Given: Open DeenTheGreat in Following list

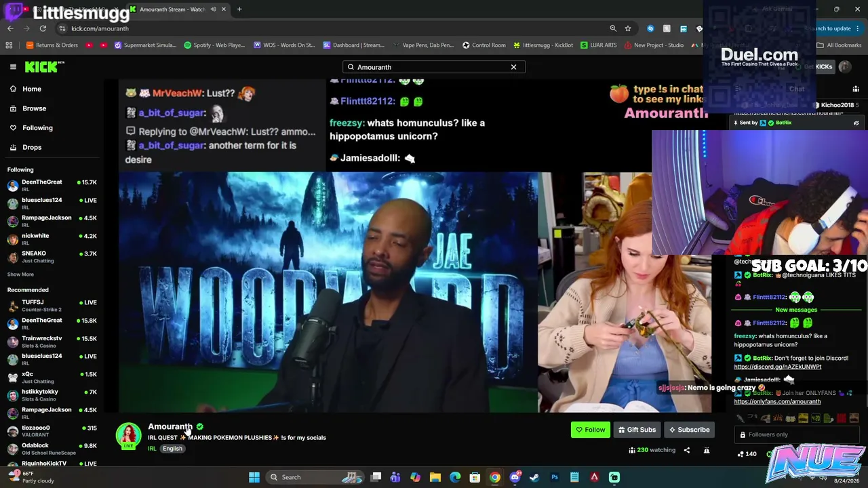Looking at the screenshot, I should (x=52, y=185).
